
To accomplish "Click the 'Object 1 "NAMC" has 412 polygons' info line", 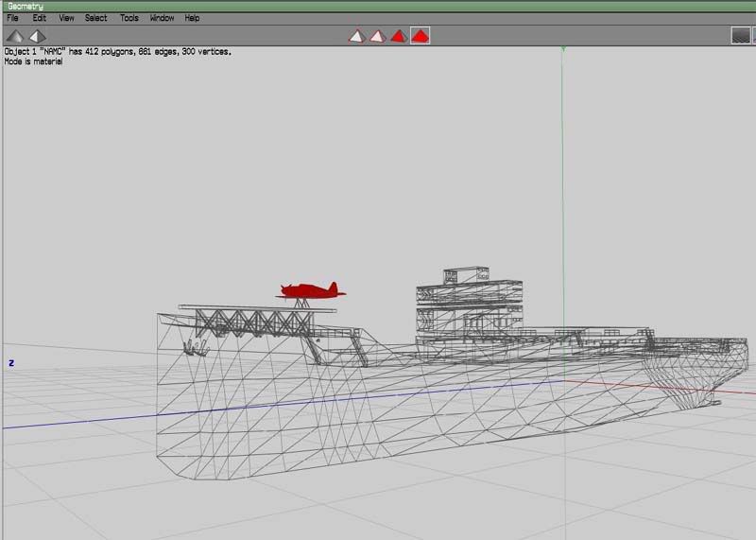I will [x=117, y=52].
